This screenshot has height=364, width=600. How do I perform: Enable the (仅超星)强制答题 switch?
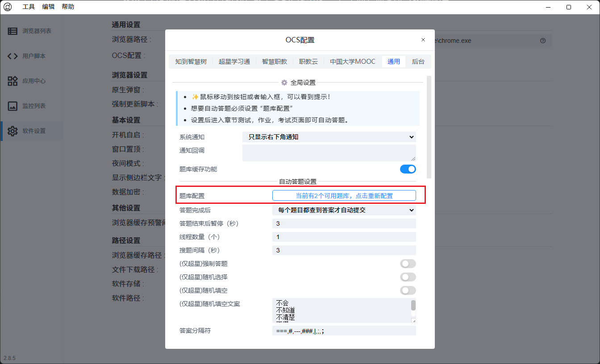pyautogui.click(x=408, y=264)
